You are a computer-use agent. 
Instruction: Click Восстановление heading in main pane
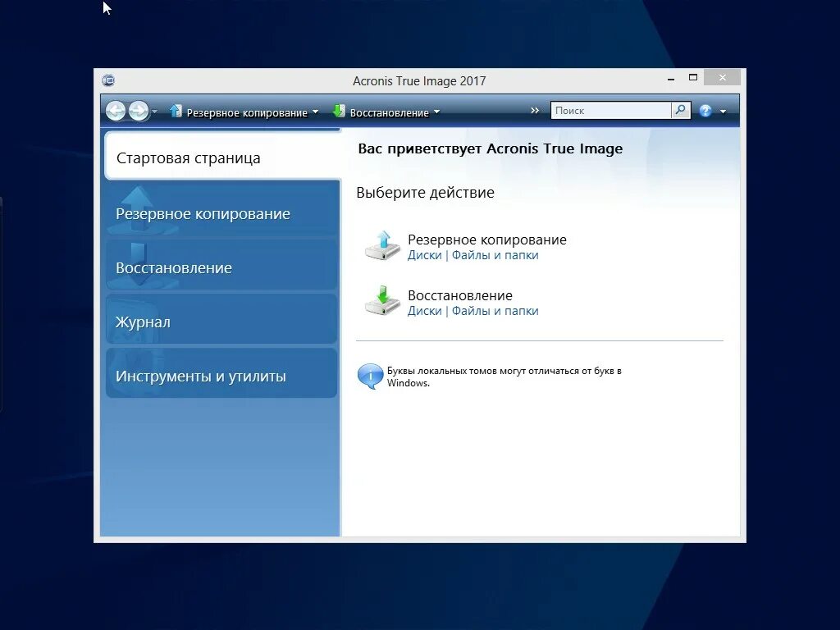click(x=460, y=295)
